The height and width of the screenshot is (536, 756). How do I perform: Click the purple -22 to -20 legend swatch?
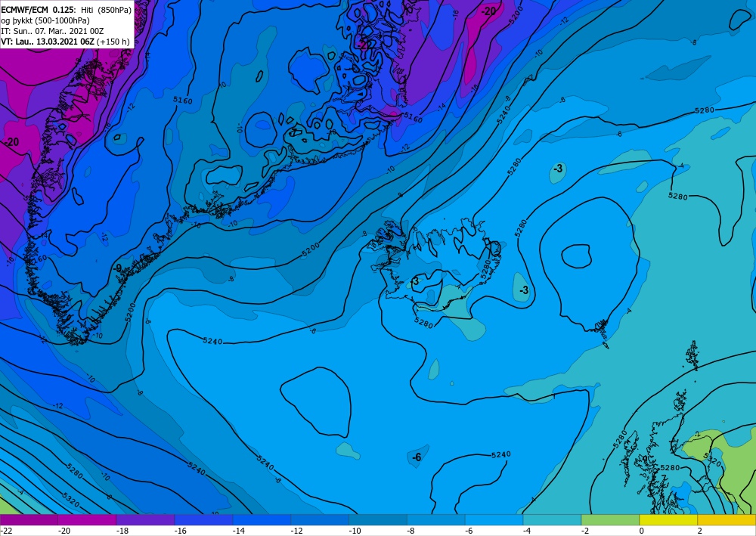coord(29,520)
